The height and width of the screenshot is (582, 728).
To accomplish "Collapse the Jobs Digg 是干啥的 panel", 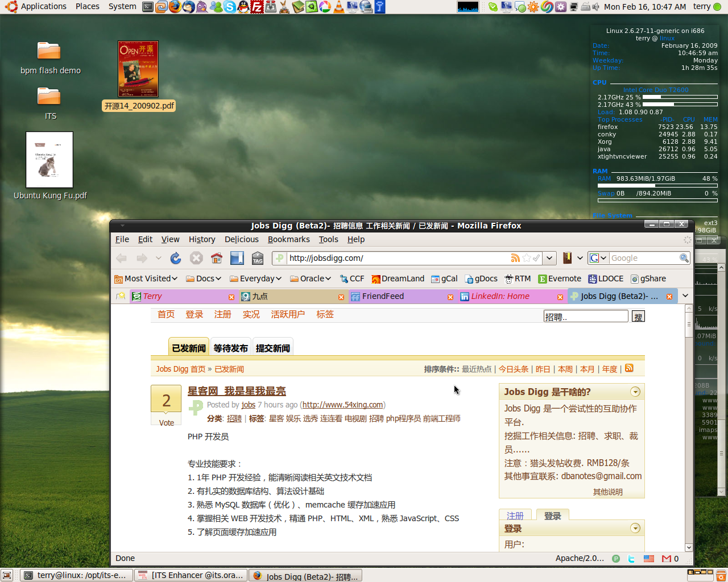I will 635,392.
